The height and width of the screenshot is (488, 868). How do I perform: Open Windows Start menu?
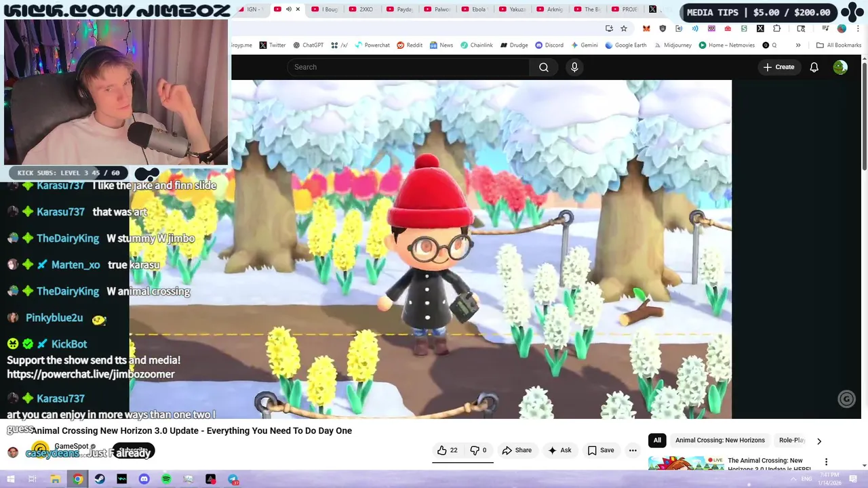click(x=11, y=479)
